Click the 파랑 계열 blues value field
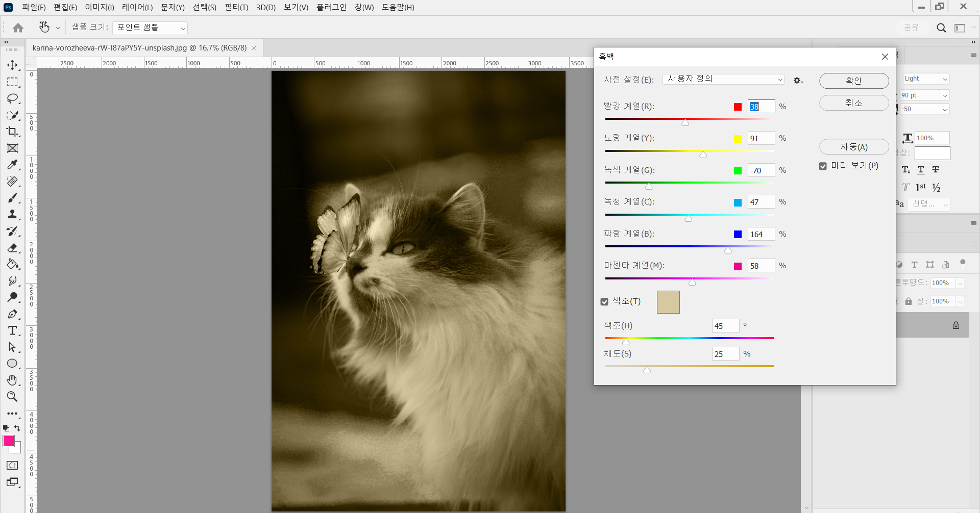Viewport: 980px width, 513px height. (761, 234)
